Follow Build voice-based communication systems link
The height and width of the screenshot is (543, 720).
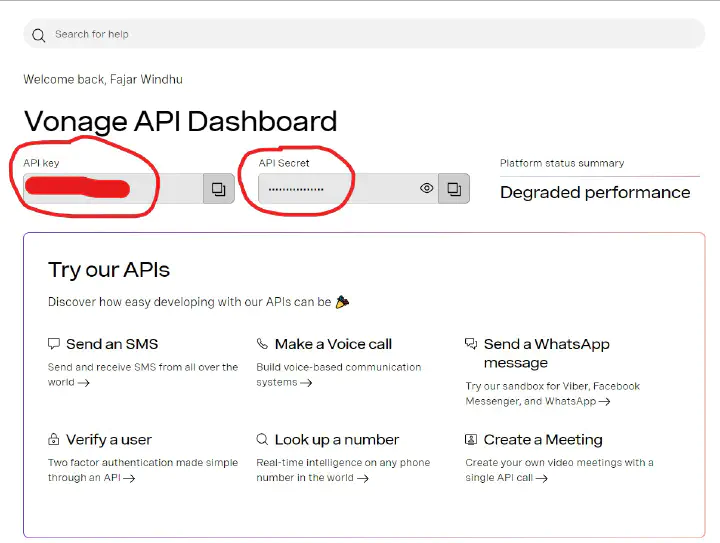coord(338,375)
